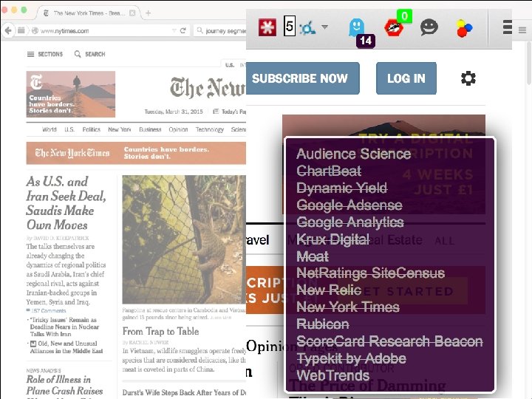
Task: Open Today's Paper link
Action: (x=229, y=112)
